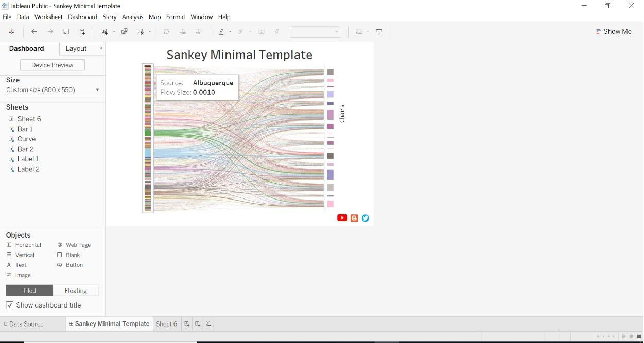The height and width of the screenshot is (343, 644).
Task: Select the Tiled layout mode
Action: click(x=29, y=291)
